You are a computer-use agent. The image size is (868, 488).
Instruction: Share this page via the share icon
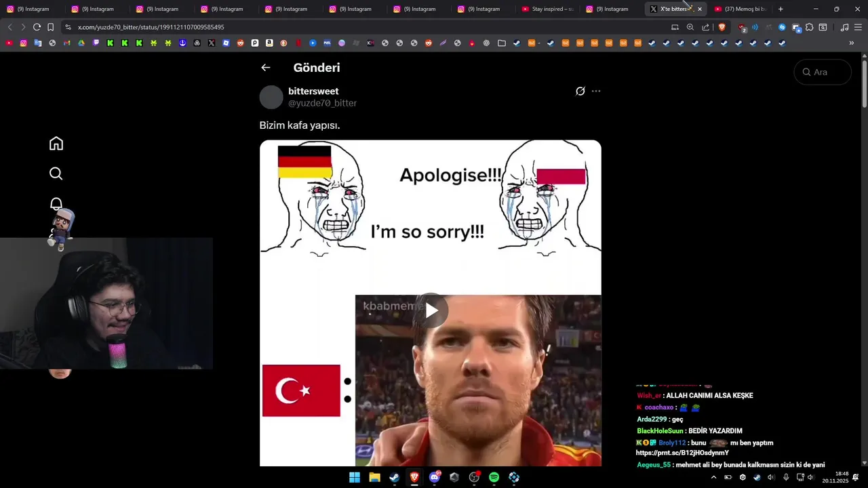click(706, 27)
